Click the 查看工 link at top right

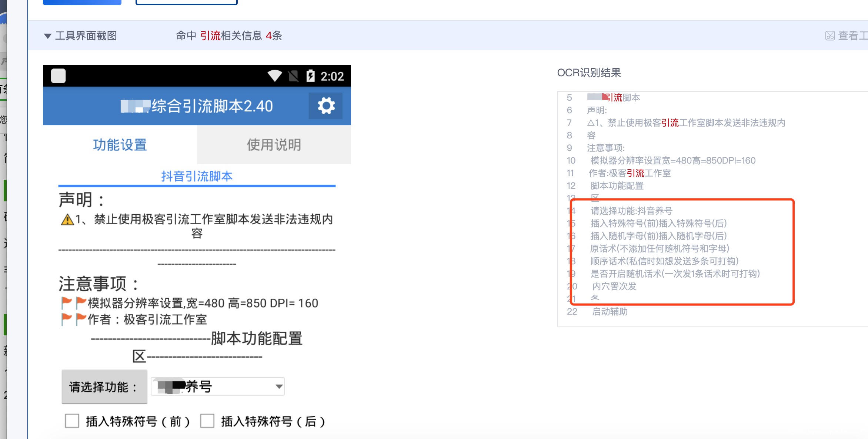point(852,36)
